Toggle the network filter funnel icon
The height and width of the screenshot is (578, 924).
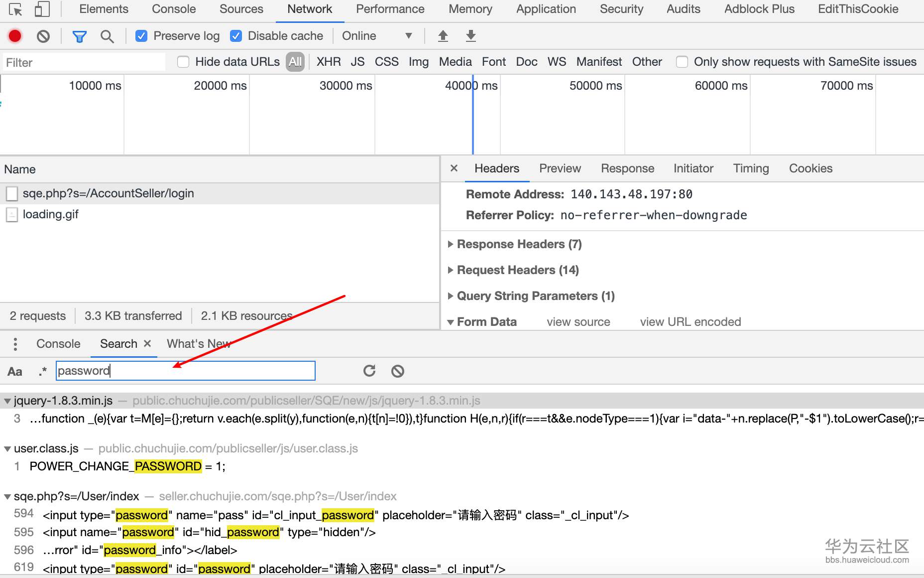(79, 36)
